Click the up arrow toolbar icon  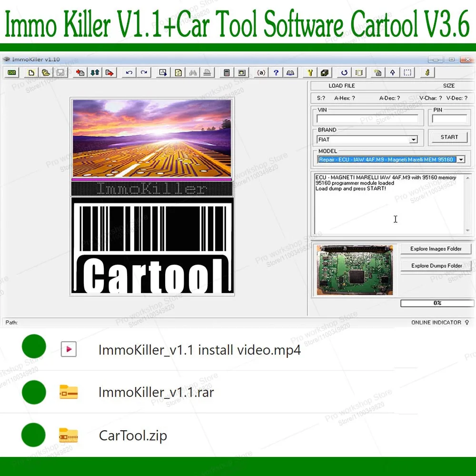[393, 72]
